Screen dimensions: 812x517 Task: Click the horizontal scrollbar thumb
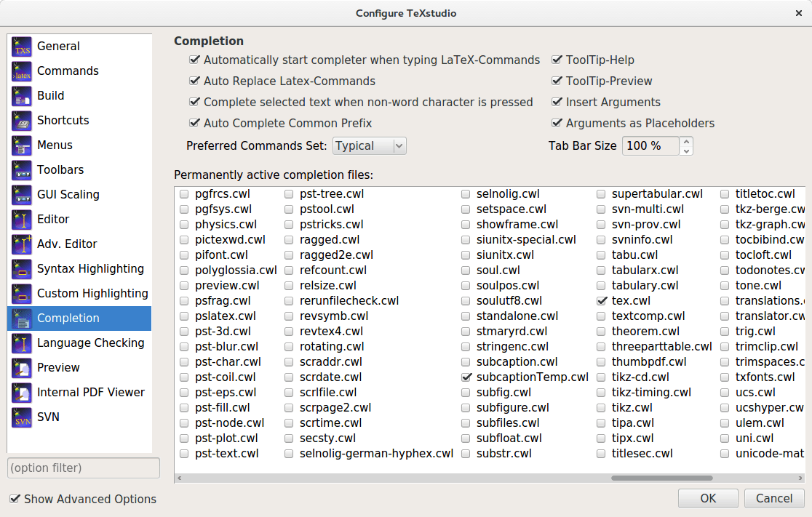(x=662, y=478)
